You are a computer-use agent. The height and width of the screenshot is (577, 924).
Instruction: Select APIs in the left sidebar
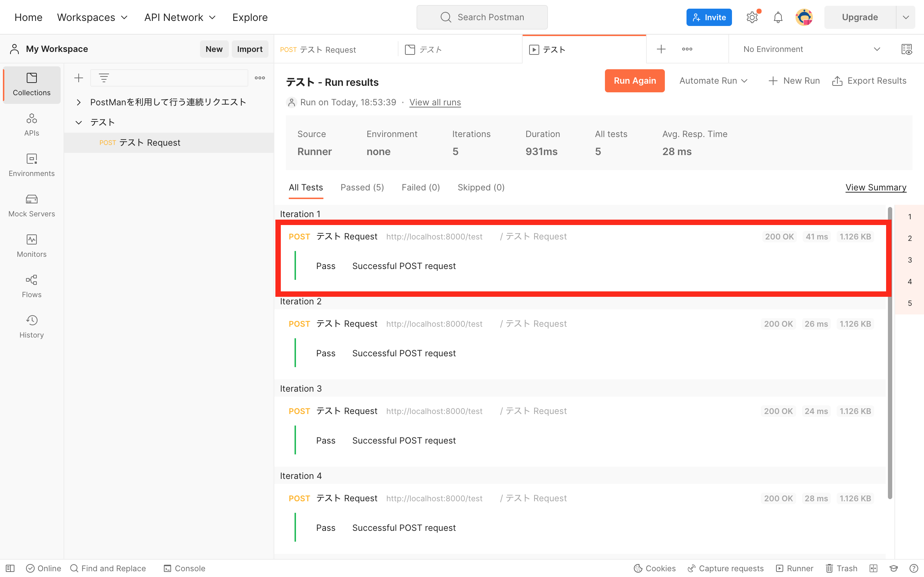31,124
